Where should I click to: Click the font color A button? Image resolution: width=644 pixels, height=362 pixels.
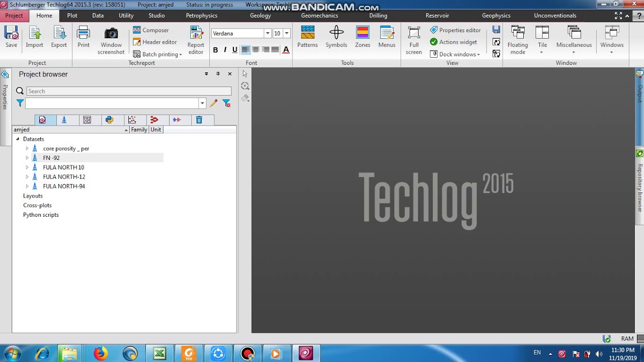pos(286,50)
